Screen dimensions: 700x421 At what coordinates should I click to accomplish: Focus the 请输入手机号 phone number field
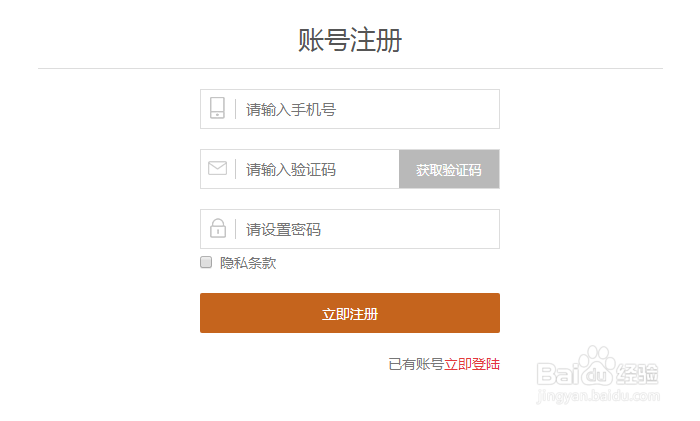pos(350,109)
